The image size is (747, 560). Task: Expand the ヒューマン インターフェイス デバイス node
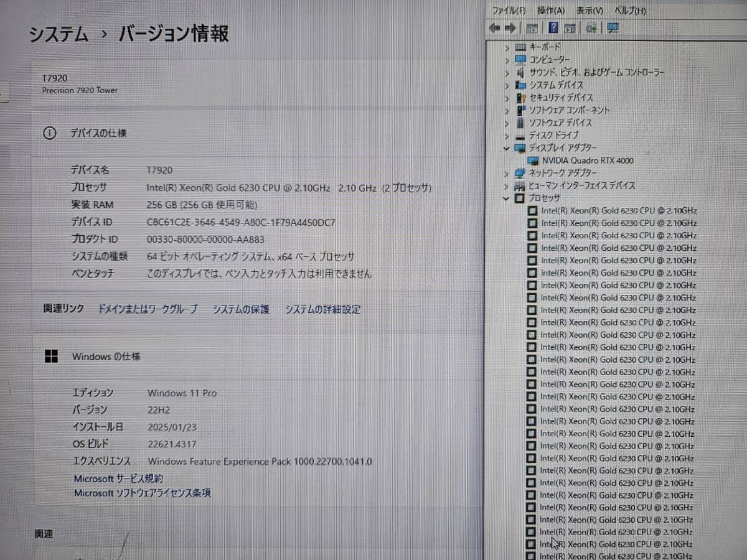pos(507,186)
